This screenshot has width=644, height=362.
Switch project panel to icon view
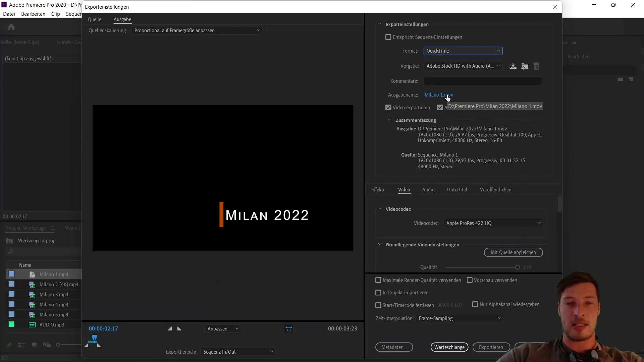pos(34,345)
